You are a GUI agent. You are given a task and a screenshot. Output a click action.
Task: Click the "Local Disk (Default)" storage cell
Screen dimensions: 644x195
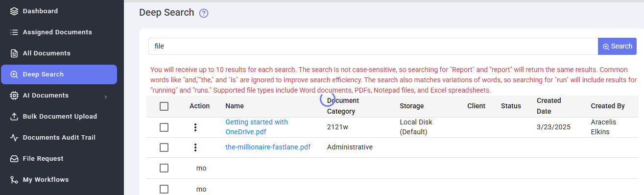416,127
